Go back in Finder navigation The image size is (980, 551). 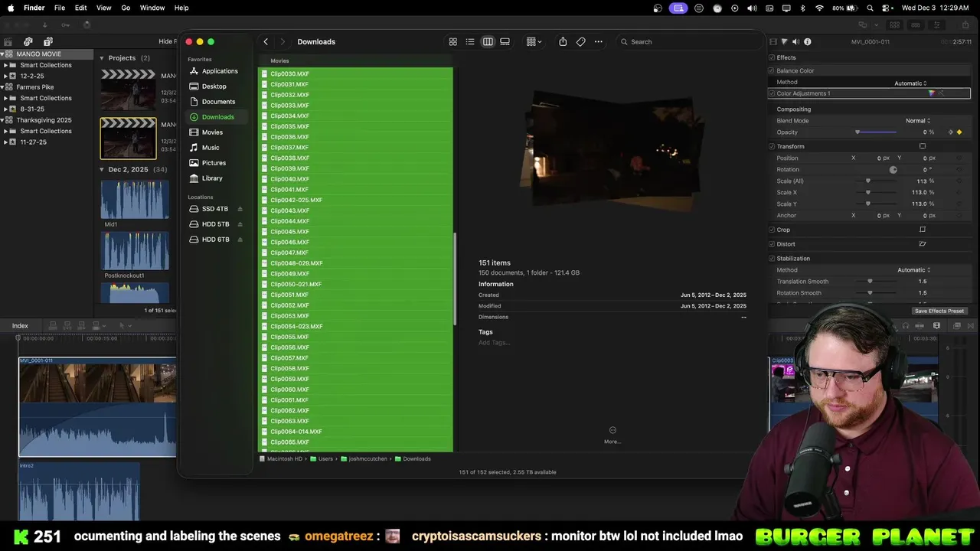point(266,42)
